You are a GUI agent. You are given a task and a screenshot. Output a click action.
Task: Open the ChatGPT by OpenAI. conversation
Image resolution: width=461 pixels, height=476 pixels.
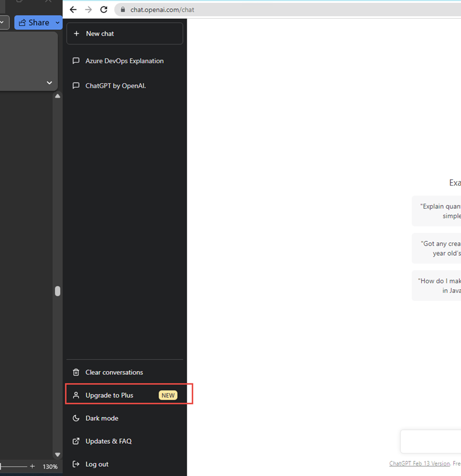coord(125,86)
